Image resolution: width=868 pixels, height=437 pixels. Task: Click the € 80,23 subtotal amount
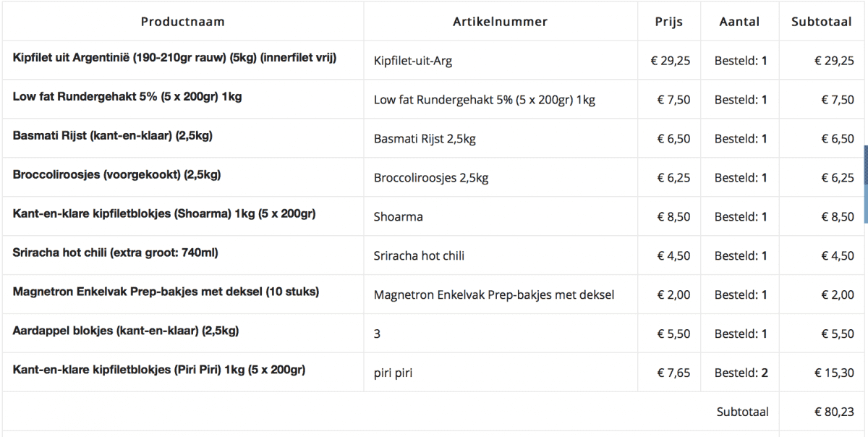click(x=833, y=412)
